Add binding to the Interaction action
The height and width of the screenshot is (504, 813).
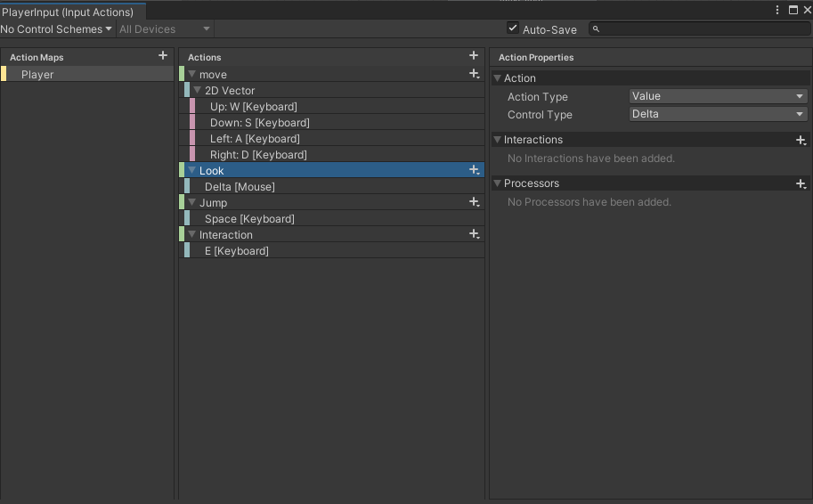pyautogui.click(x=475, y=234)
